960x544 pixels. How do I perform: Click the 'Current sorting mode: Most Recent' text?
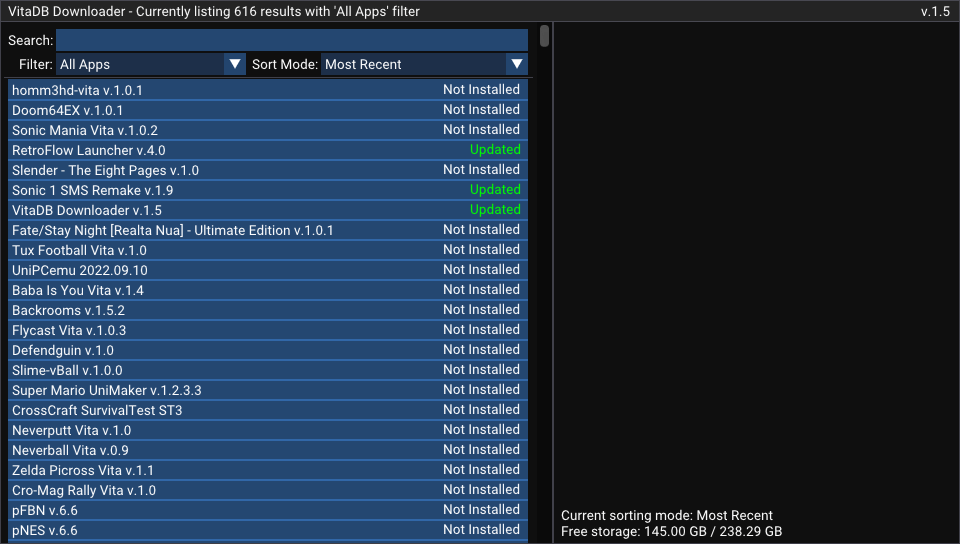coord(667,515)
